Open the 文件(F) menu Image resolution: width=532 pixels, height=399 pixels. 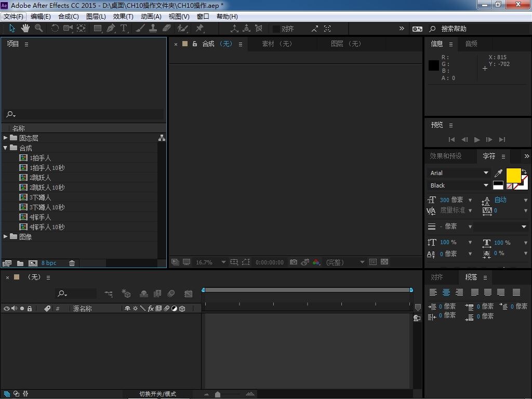coord(14,17)
